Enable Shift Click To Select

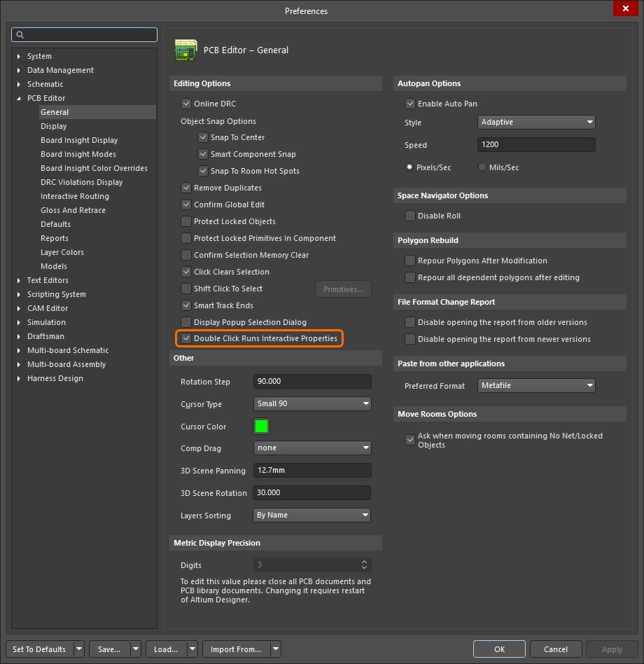coord(186,289)
